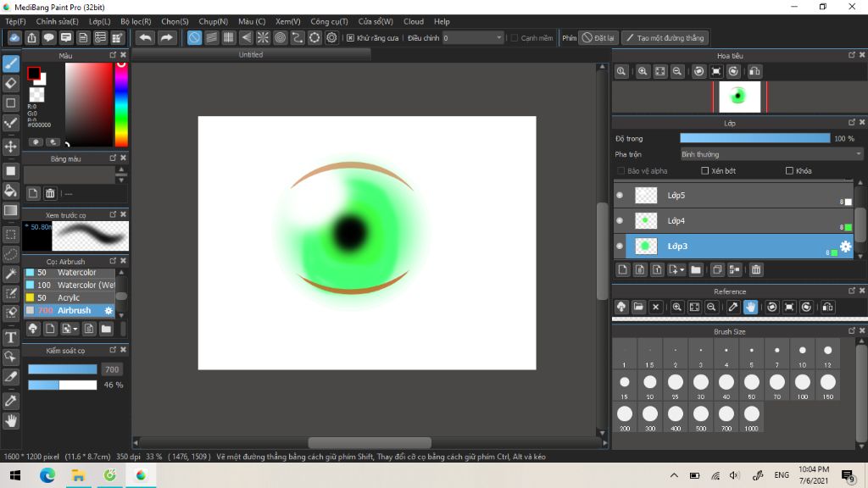The image size is (868, 488).
Task: Select the Hand tool
Action: (10, 421)
